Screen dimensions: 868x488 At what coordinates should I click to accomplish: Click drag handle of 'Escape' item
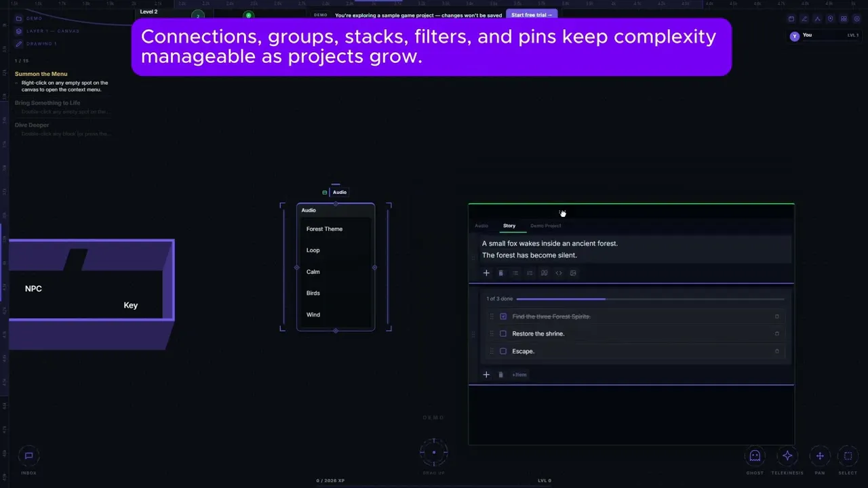[492, 351]
